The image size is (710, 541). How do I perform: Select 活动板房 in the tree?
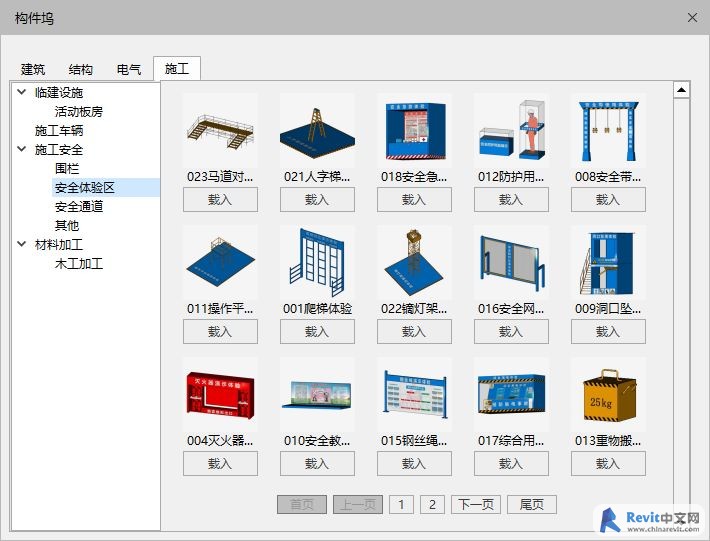click(x=79, y=111)
